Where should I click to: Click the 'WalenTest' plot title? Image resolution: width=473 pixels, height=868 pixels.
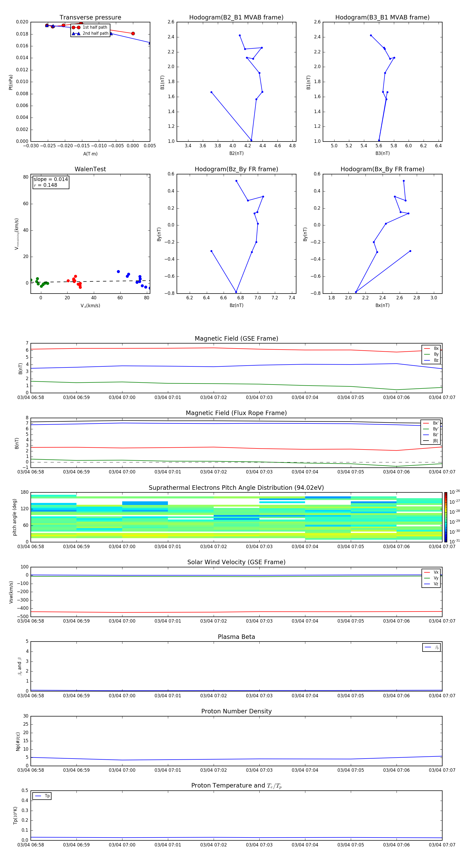coord(90,169)
